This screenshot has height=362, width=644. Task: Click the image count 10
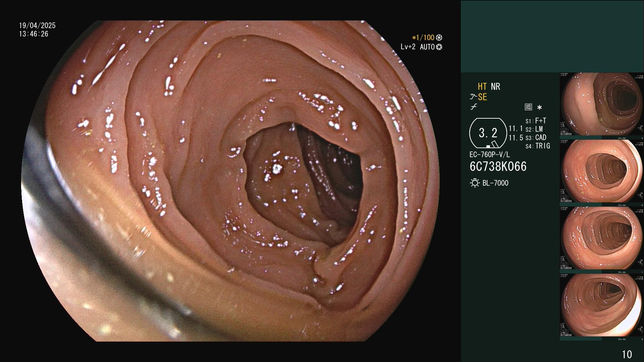627,354
